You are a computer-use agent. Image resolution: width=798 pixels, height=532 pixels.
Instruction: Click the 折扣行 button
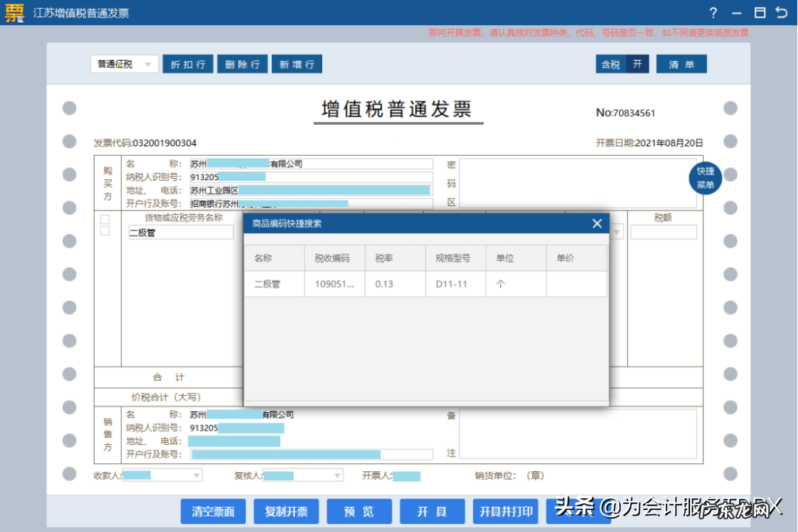pos(187,64)
